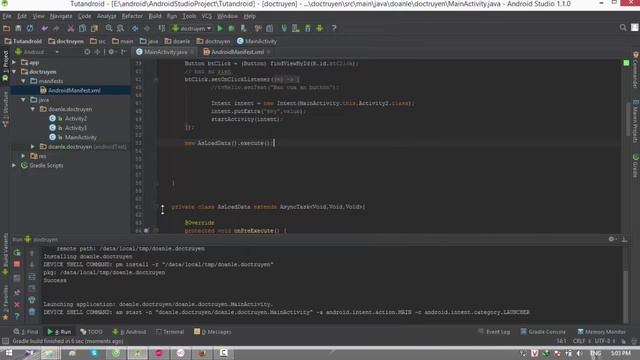This screenshot has height=360, width=640.
Task: Expand the res folder
Action: (23, 156)
